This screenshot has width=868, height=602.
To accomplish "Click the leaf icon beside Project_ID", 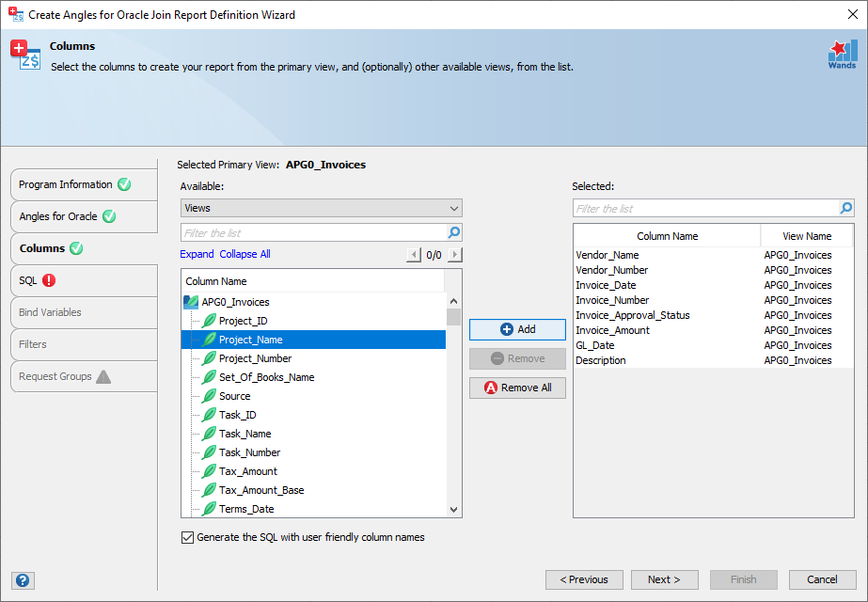I will [209, 321].
